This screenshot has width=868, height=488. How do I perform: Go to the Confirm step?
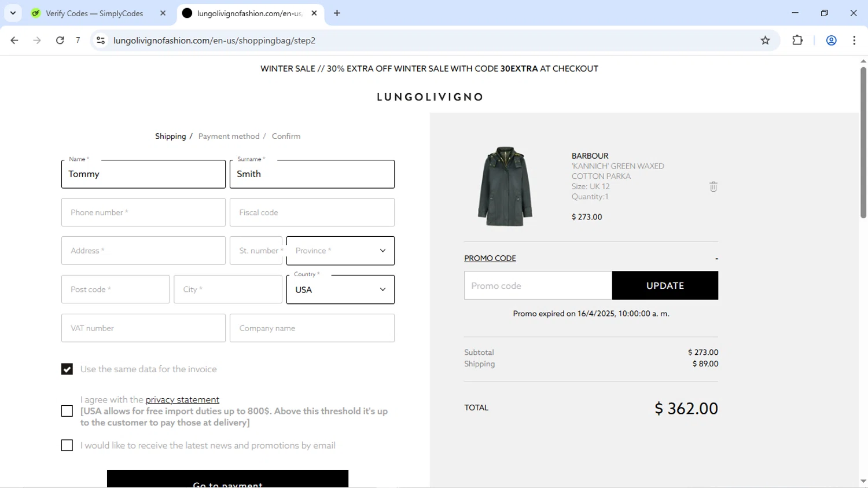286,137
